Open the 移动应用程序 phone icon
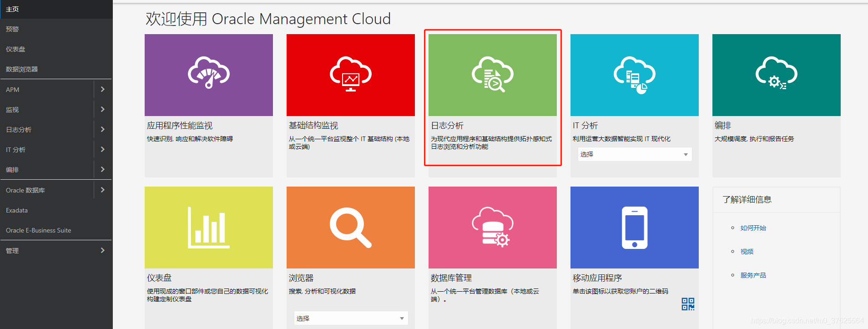The height and width of the screenshot is (329, 868). (635, 228)
